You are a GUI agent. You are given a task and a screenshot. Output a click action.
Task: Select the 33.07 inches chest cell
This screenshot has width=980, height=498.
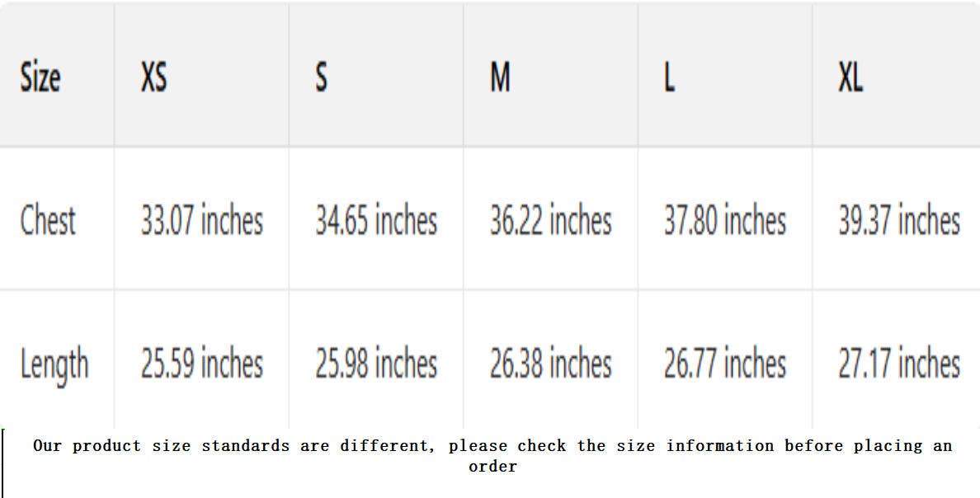tap(202, 221)
